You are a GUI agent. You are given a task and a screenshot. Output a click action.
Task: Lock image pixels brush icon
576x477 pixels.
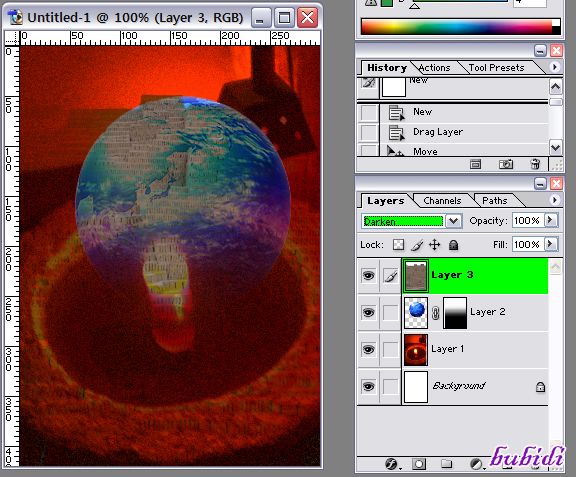[417, 245]
